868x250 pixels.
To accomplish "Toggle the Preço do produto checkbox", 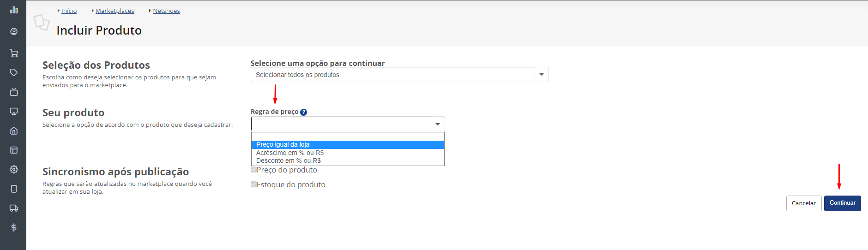I will pos(253,170).
